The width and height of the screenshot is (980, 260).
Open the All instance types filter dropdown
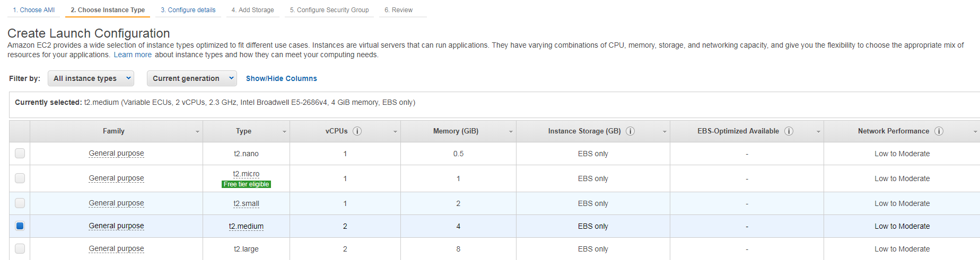pos(91,78)
